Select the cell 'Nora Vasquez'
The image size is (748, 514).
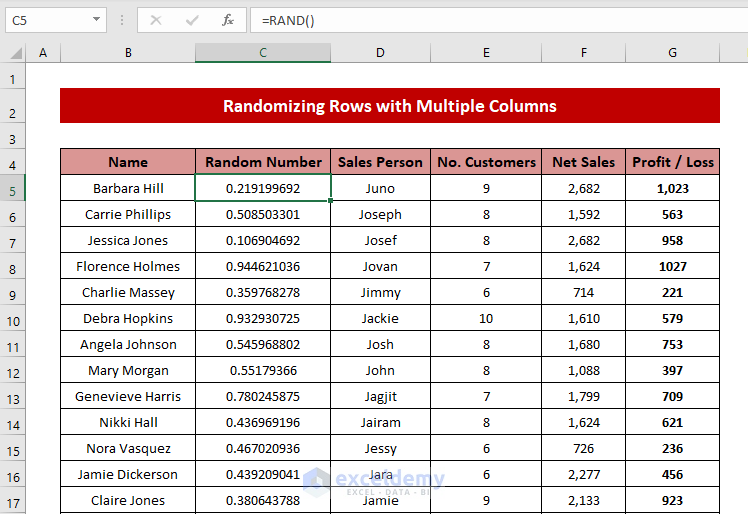[x=128, y=448]
